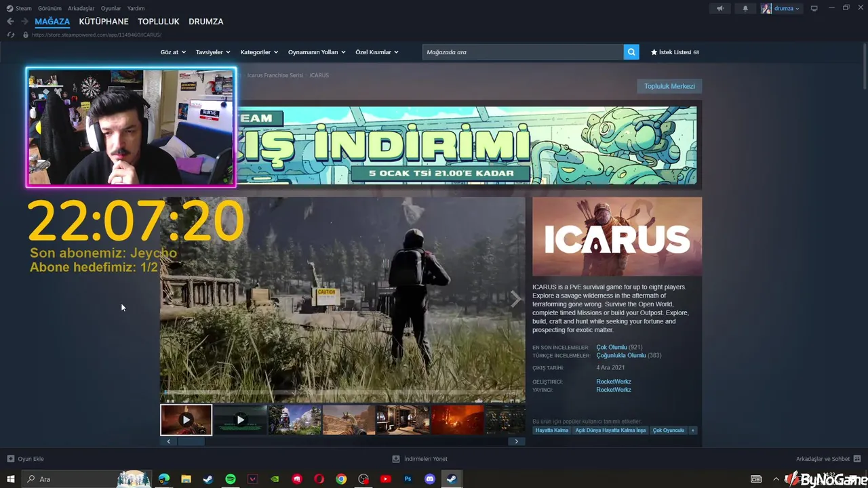Click the page reload icon beside URL
Viewport: 868px width, 488px height.
10,35
